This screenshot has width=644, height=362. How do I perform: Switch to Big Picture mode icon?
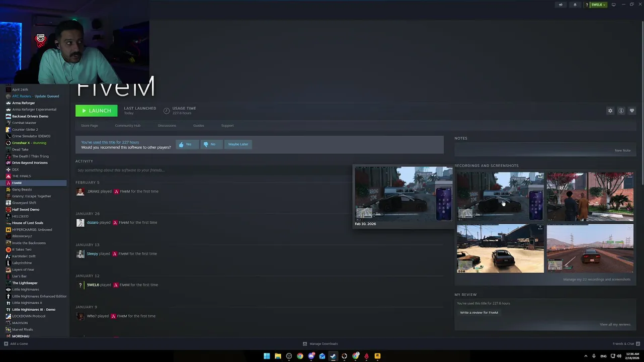pos(613,5)
